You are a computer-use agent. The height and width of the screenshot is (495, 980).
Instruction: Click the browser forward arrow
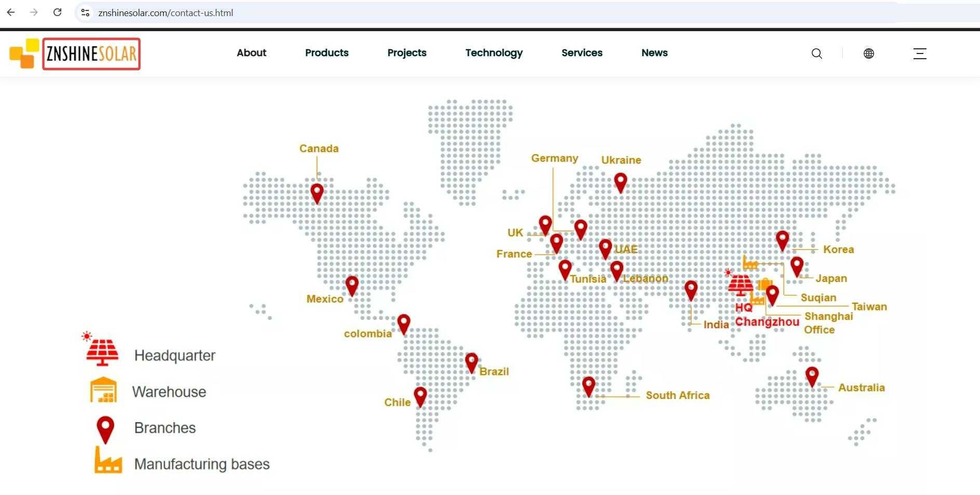pos(34,12)
